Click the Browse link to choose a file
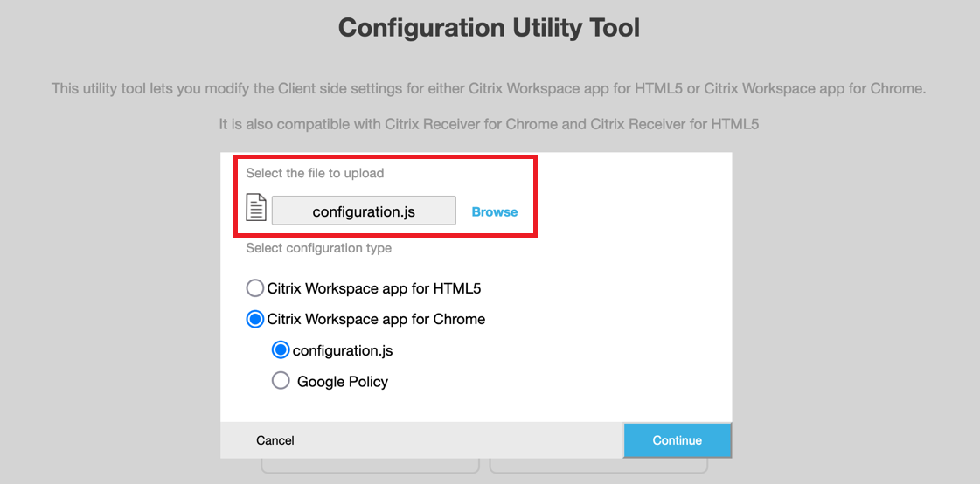 coord(495,211)
